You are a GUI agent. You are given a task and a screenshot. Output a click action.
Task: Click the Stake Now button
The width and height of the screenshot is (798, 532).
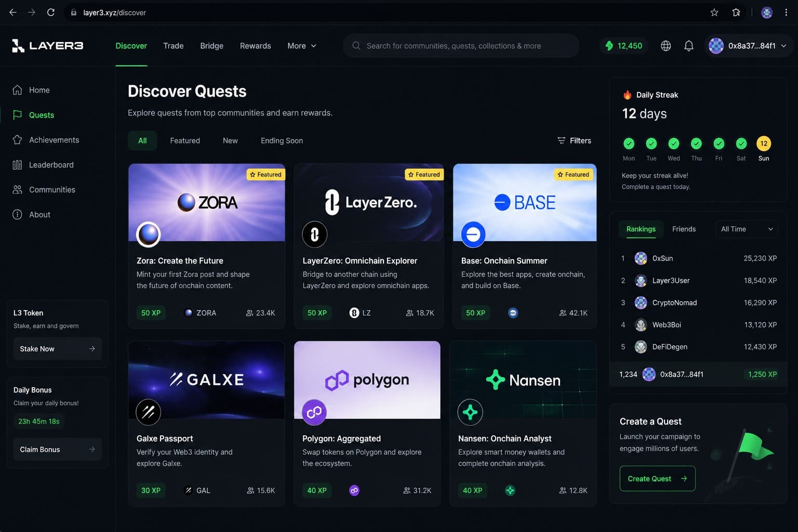tap(57, 349)
